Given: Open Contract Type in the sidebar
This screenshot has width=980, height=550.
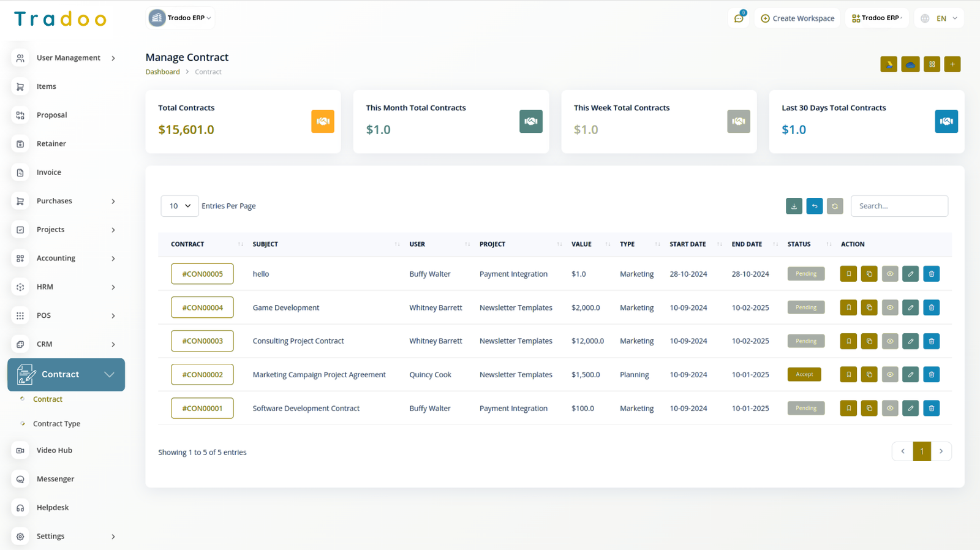Looking at the screenshot, I should (56, 424).
